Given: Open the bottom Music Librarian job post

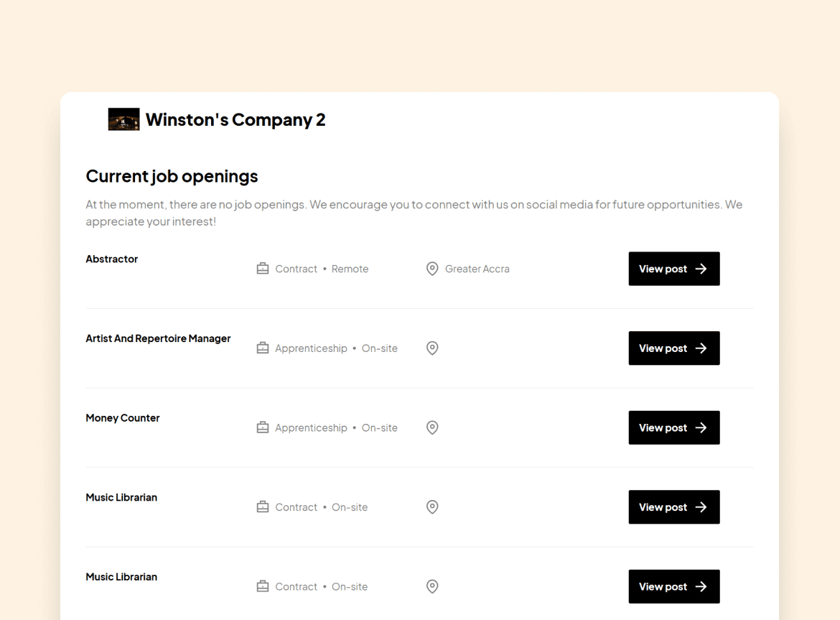Looking at the screenshot, I should click(x=673, y=586).
